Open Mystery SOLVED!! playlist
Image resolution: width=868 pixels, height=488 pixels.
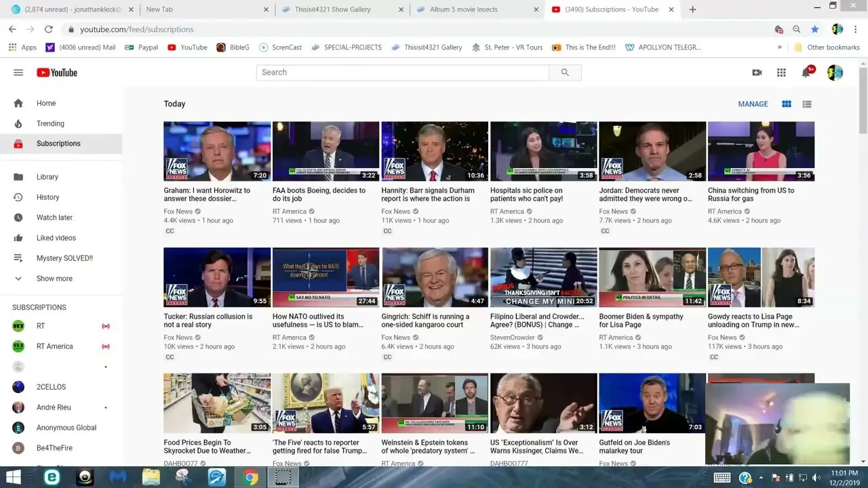coord(61,258)
